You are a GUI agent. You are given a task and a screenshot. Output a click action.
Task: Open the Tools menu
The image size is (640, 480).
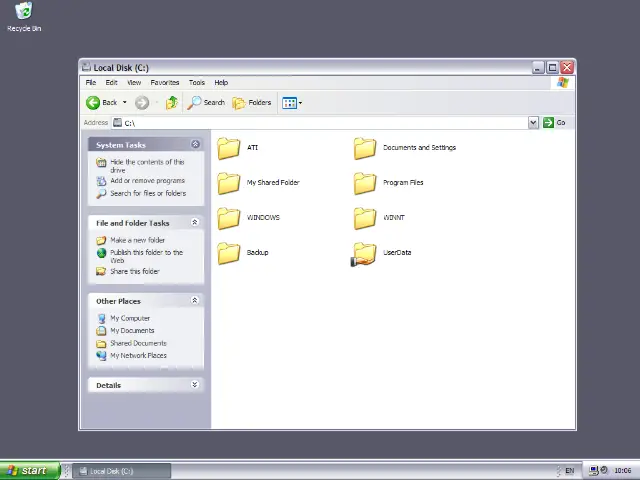[197, 82]
